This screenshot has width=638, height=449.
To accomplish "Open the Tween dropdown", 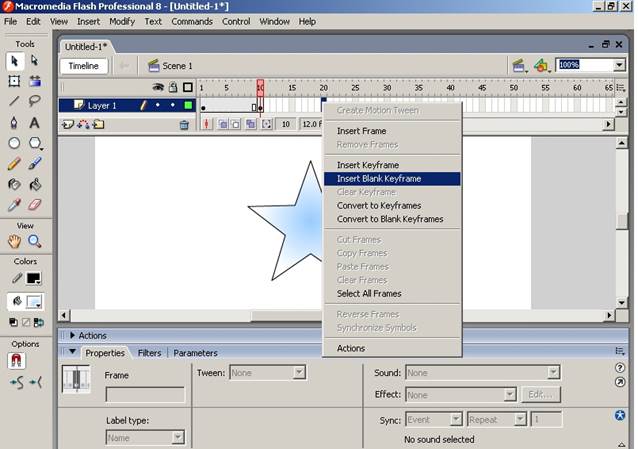I will click(299, 372).
